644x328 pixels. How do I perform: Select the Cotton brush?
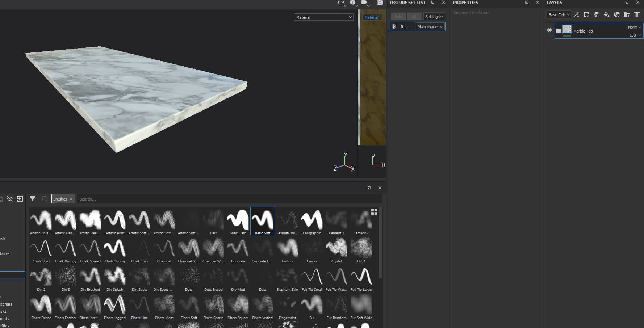point(287,250)
